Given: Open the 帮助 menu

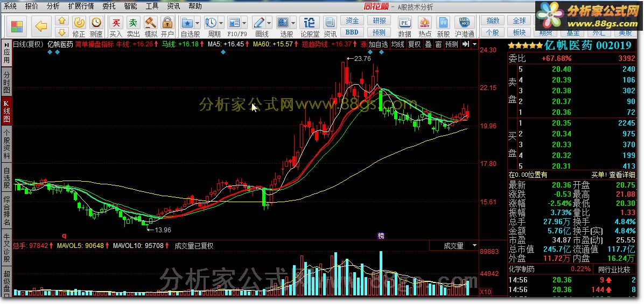Looking at the screenshot, I should click(195, 6).
